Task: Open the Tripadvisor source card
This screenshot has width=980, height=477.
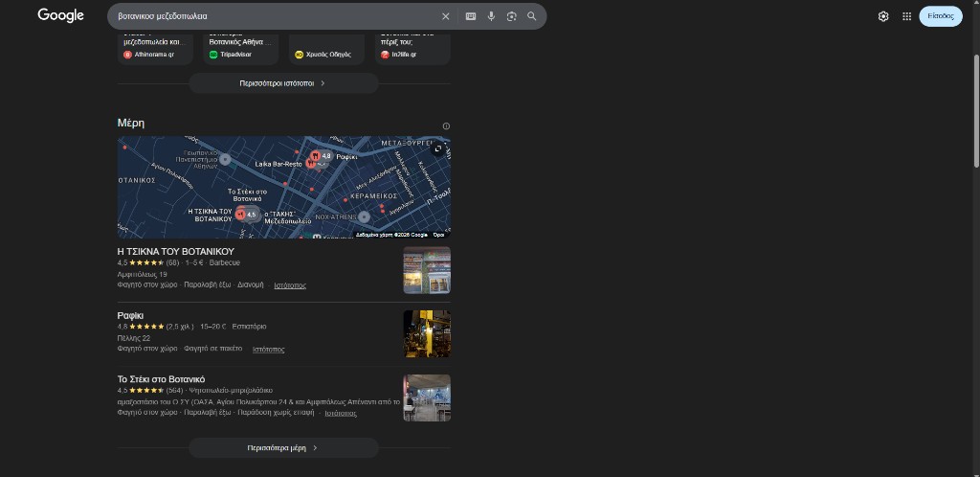Action: (x=240, y=48)
